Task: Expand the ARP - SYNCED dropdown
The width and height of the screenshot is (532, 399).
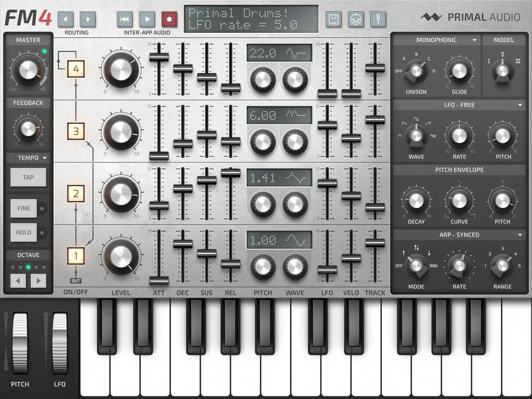Action: click(x=459, y=235)
